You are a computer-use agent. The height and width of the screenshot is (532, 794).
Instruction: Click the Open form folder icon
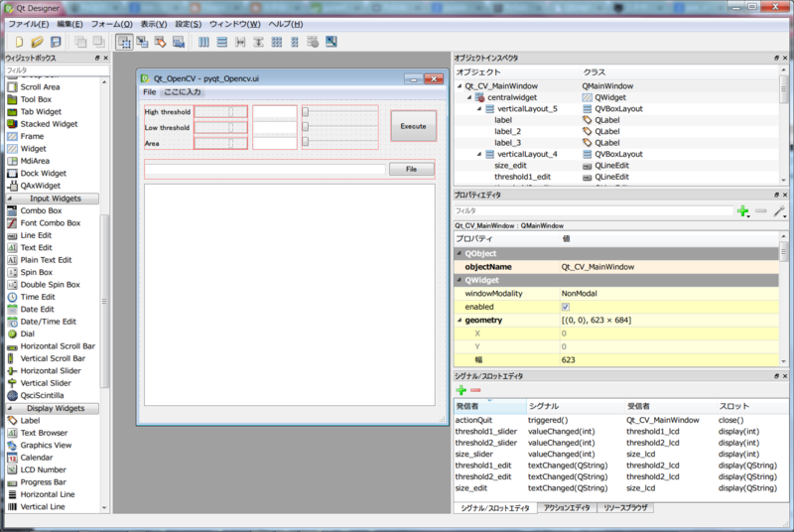[37, 42]
